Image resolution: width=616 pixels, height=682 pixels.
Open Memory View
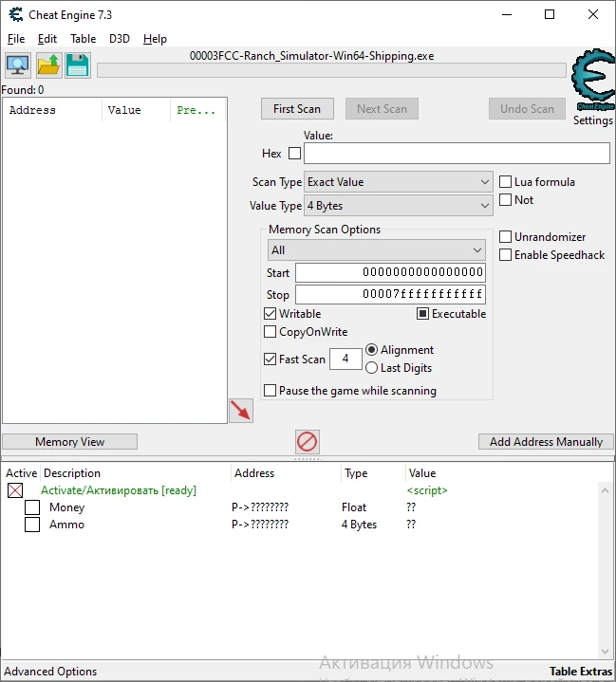click(x=69, y=441)
